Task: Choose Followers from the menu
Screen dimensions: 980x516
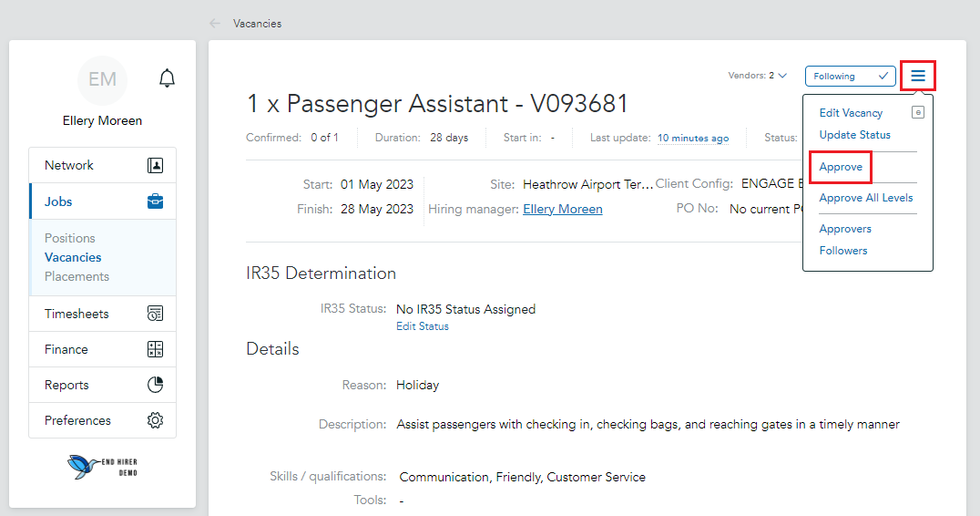Action: click(x=843, y=251)
